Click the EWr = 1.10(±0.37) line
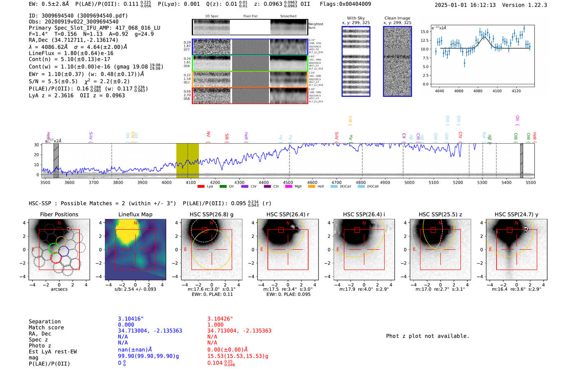 [x=86, y=74]
